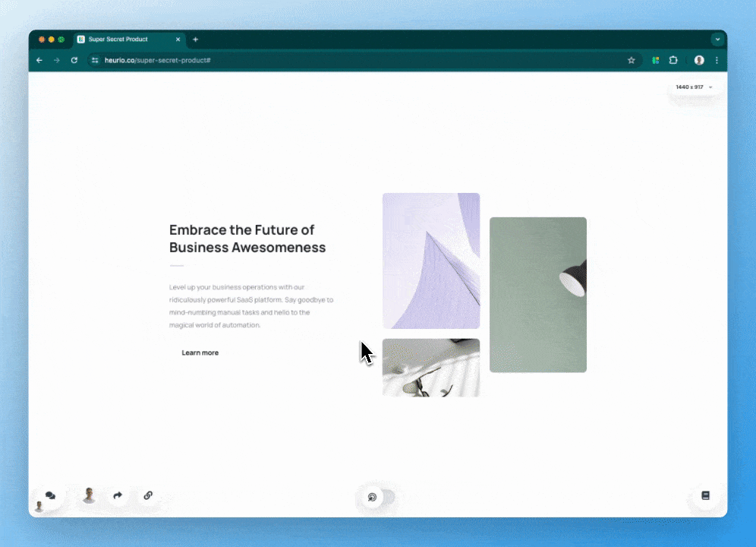Click the Chrome profile avatar
Screen dimensions: 756x547
(x=699, y=60)
